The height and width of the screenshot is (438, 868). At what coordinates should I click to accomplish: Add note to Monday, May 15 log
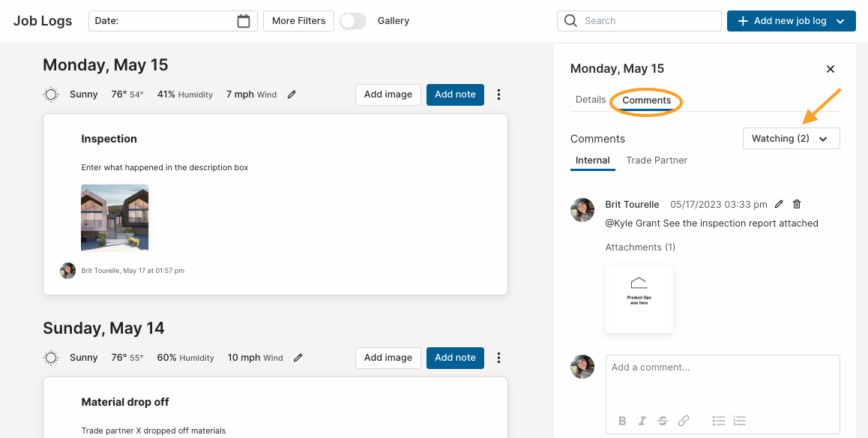[x=455, y=94]
